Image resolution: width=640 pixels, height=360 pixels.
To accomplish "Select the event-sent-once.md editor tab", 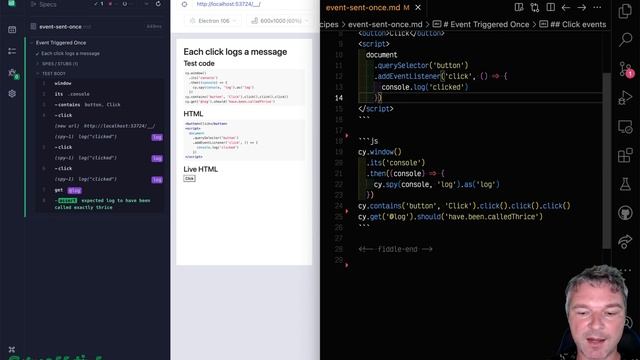I will coord(367,7).
